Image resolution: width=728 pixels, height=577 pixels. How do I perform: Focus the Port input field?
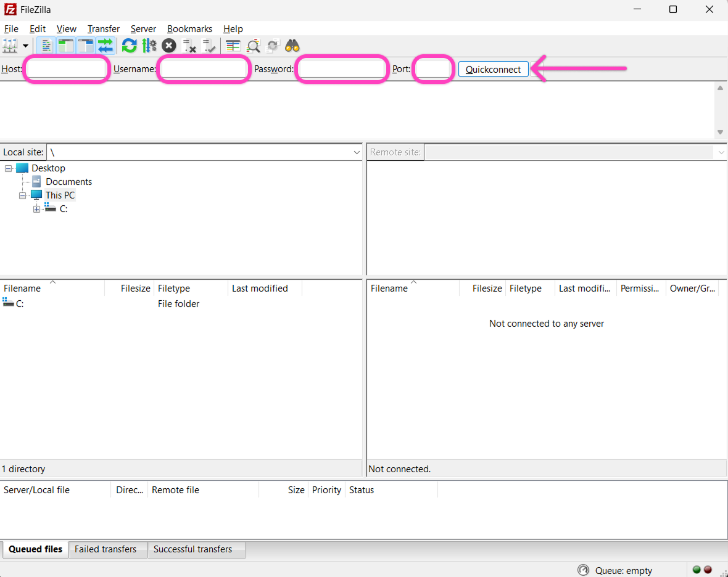(x=433, y=69)
